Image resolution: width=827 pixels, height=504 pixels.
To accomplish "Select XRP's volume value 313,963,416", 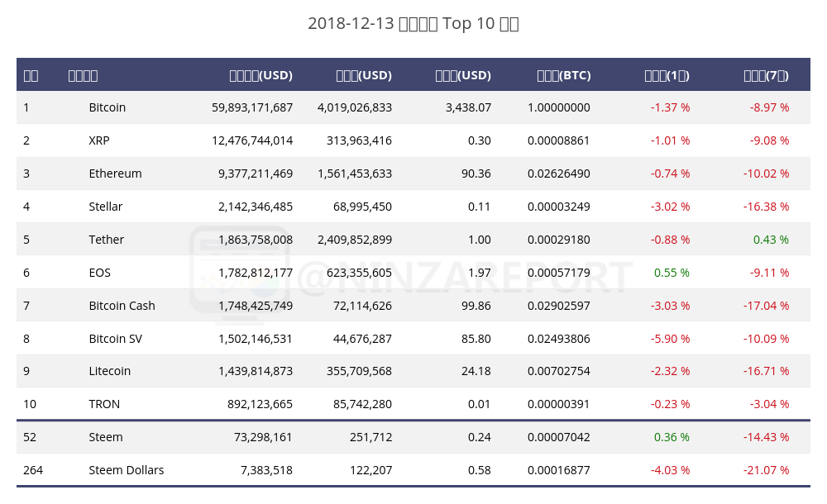I will pyautogui.click(x=359, y=140).
